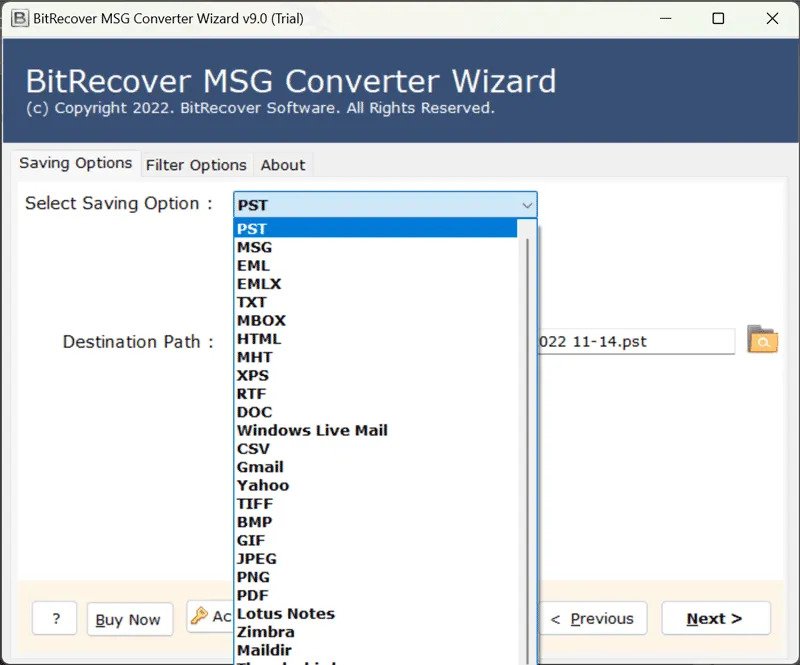Pick TXT as the saving option
The height and width of the screenshot is (665, 800).
pos(376,302)
